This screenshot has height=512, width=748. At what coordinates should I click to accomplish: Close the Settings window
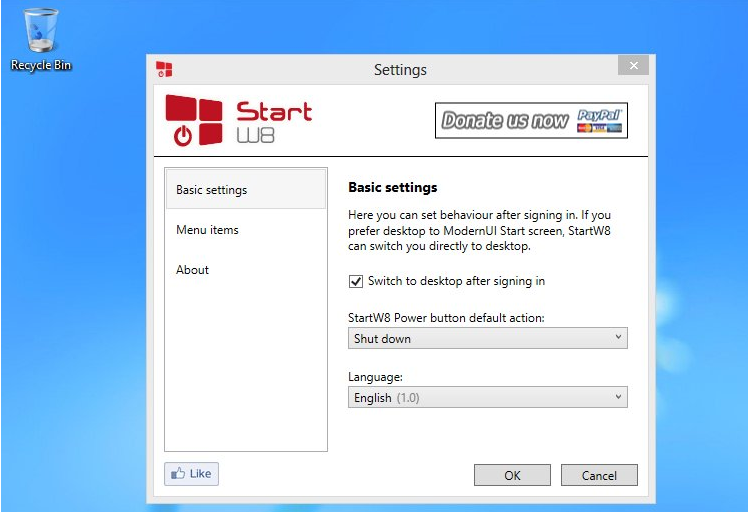click(x=633, y=65)
